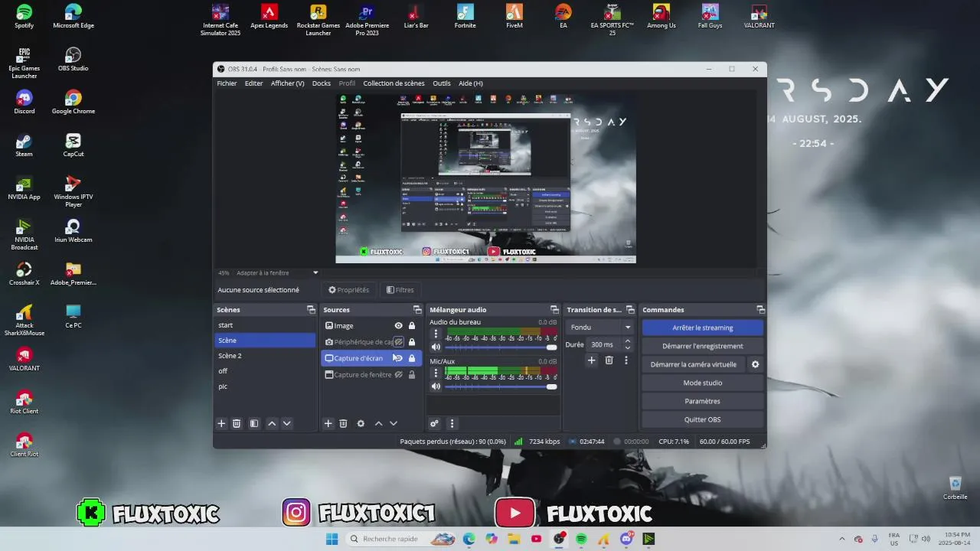The height and width of the screenshot is (551, 980).
Task: Undock the Sources panel
Action: coord(417,310)
